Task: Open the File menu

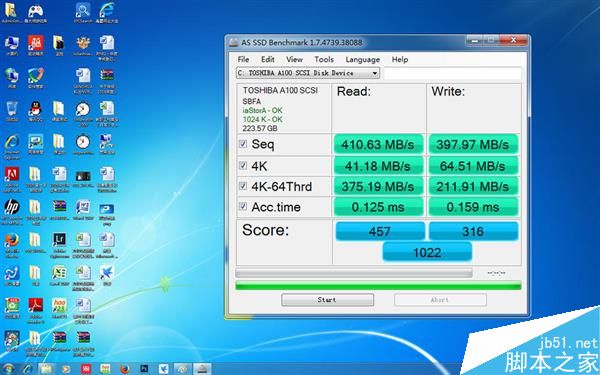Action: coord(243,59)
